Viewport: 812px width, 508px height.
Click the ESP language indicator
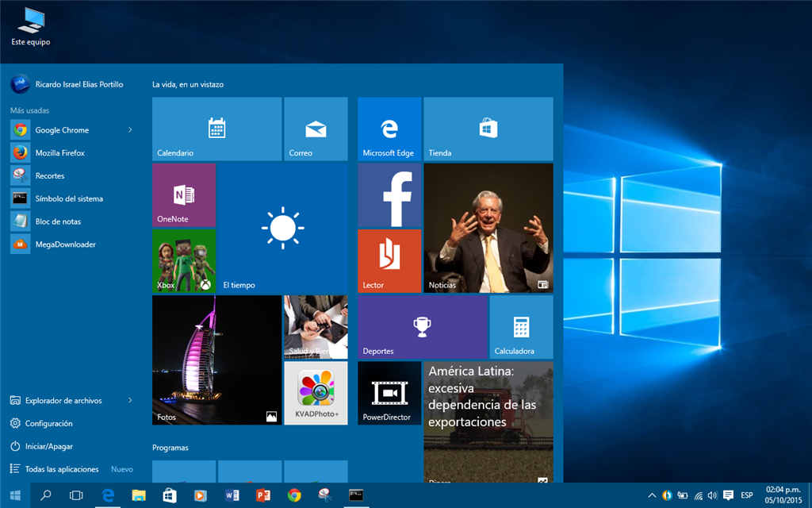tap(747, 495)
